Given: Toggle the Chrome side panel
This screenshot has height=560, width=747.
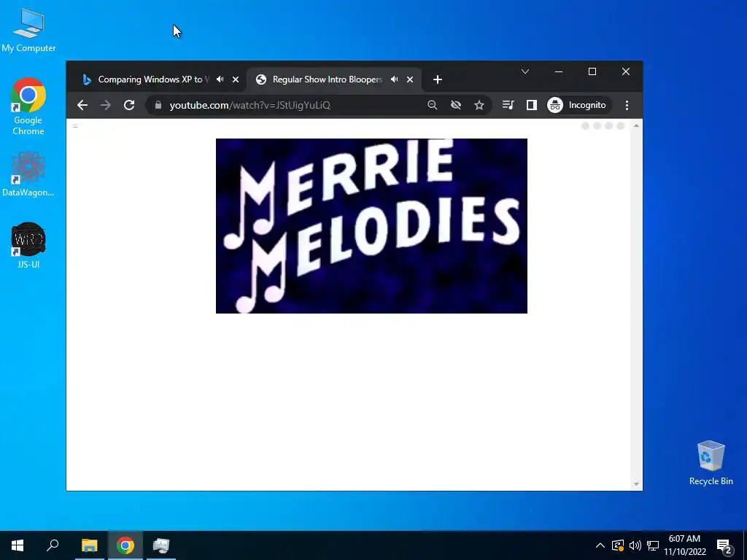Looking at the screenshot, I should click(532, 105).
